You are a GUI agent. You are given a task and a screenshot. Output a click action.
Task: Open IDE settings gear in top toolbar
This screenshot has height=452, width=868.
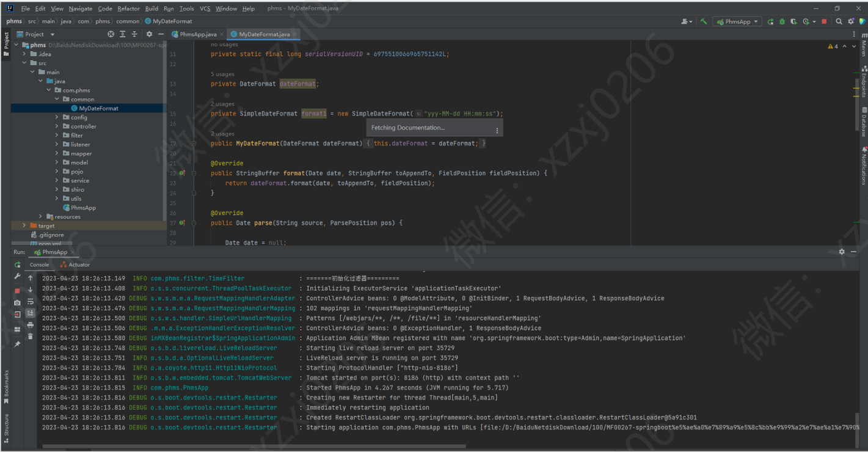tap(851, 21)
